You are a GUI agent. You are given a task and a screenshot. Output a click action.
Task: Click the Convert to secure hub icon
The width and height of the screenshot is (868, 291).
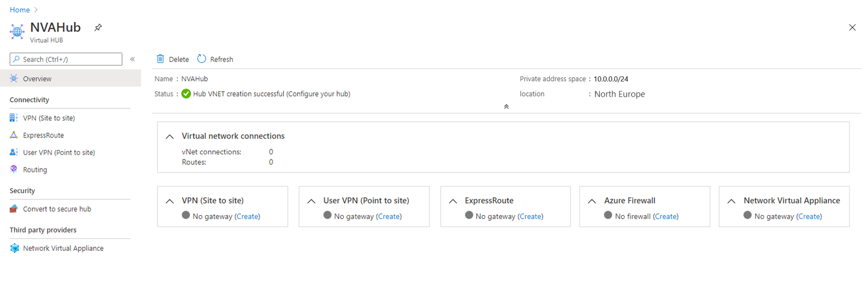pos(14,209)
